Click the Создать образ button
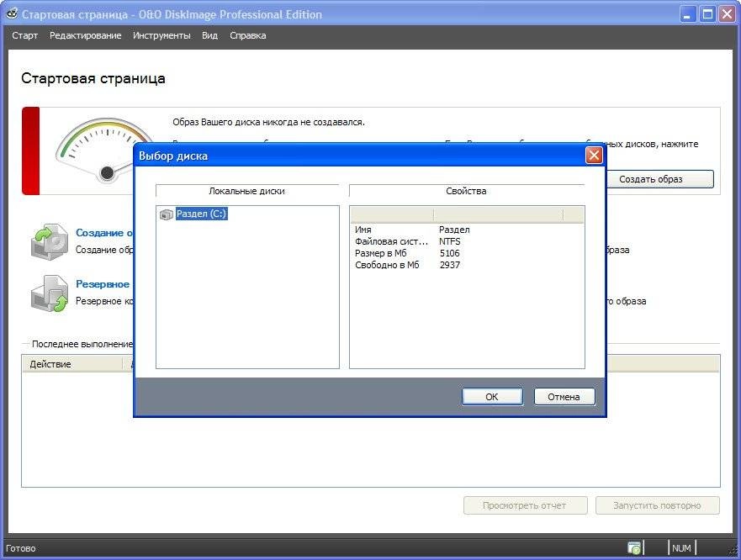741x560 pixels. pos(659,179)
